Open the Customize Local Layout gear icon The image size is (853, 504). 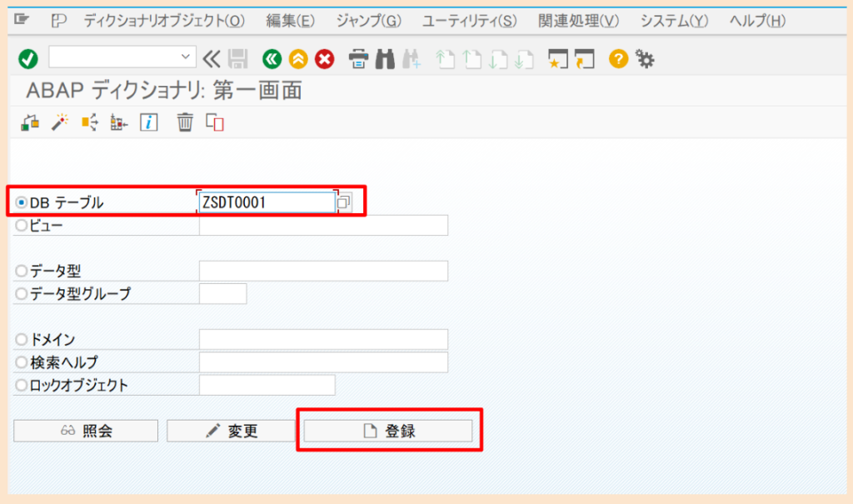tap(645, 59)
